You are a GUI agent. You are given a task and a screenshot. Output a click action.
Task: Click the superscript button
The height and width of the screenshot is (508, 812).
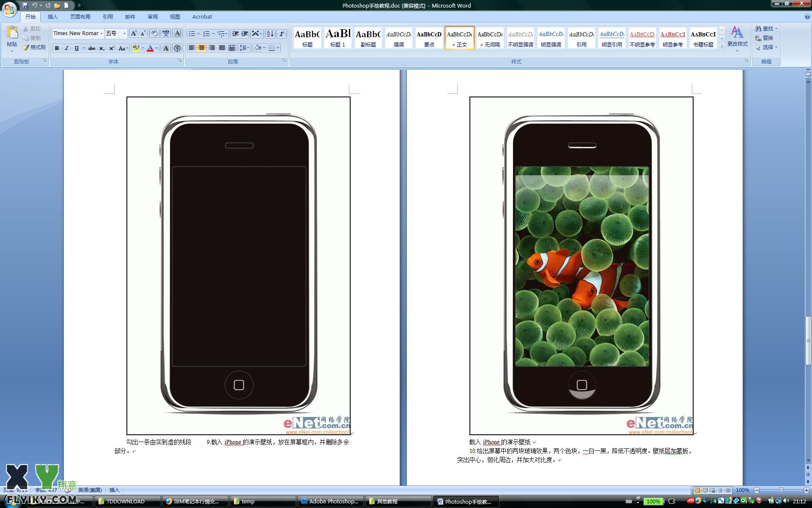click(x=112, y=48)
